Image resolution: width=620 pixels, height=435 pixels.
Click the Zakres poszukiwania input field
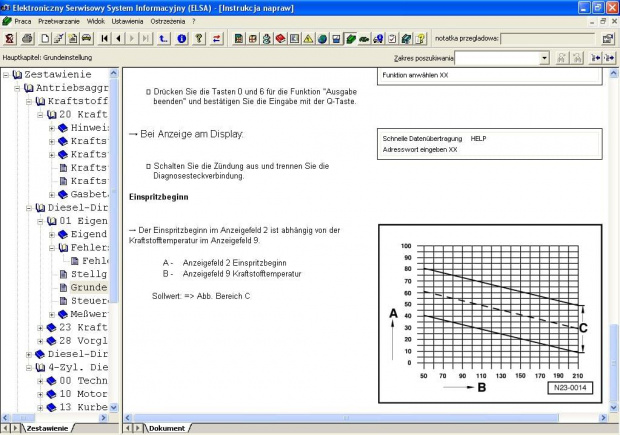click(497, 58)
